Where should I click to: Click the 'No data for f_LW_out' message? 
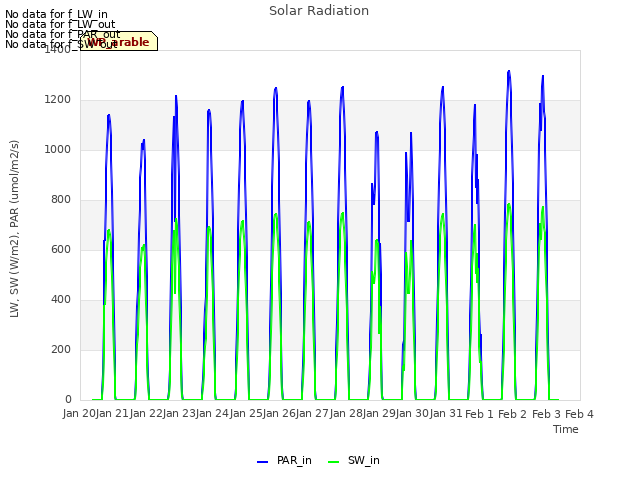[x=60, y=24]
